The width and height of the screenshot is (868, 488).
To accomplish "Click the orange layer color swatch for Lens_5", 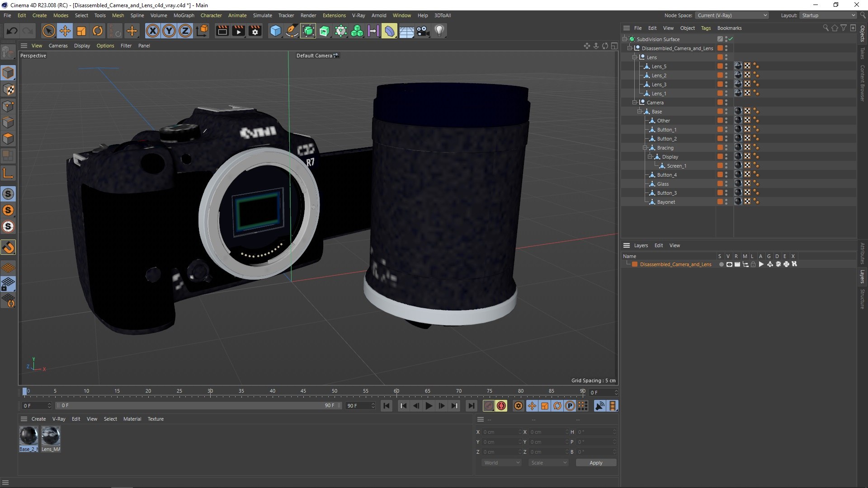I will coord(720,66).
